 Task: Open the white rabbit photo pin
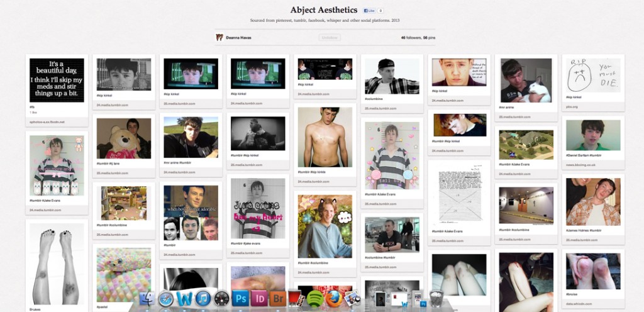click(526, 81)
